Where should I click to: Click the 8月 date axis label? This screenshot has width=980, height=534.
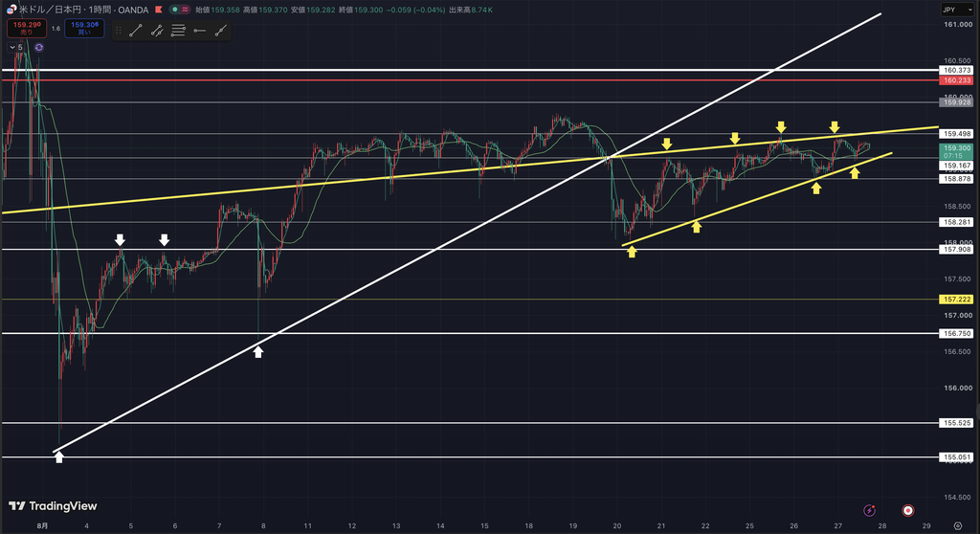click(42, 526)
